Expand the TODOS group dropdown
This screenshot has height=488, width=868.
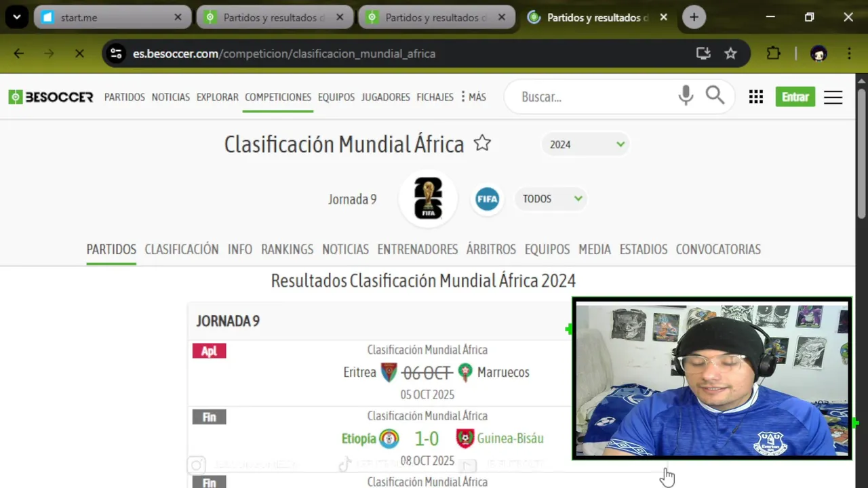click(551, 199)
